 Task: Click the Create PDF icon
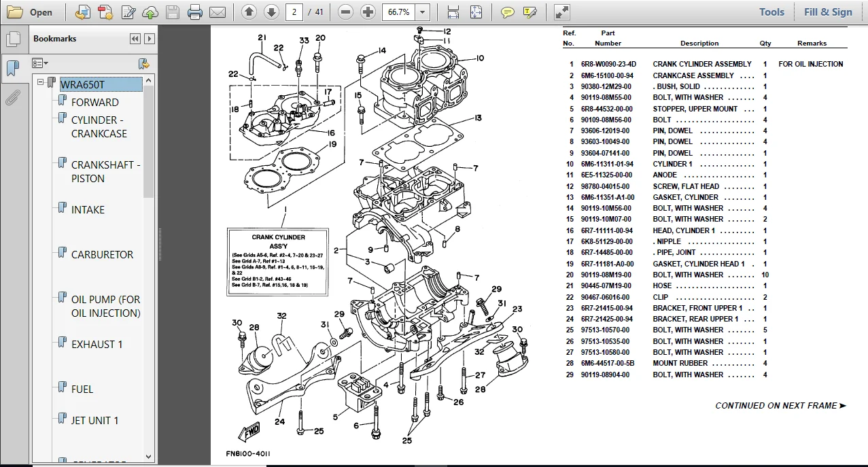click(105, 12)
